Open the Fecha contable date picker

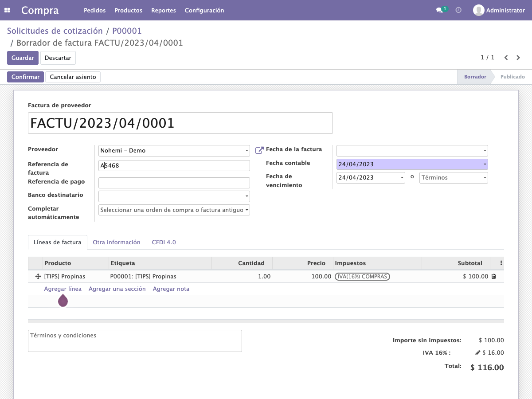tap(412, 164)
